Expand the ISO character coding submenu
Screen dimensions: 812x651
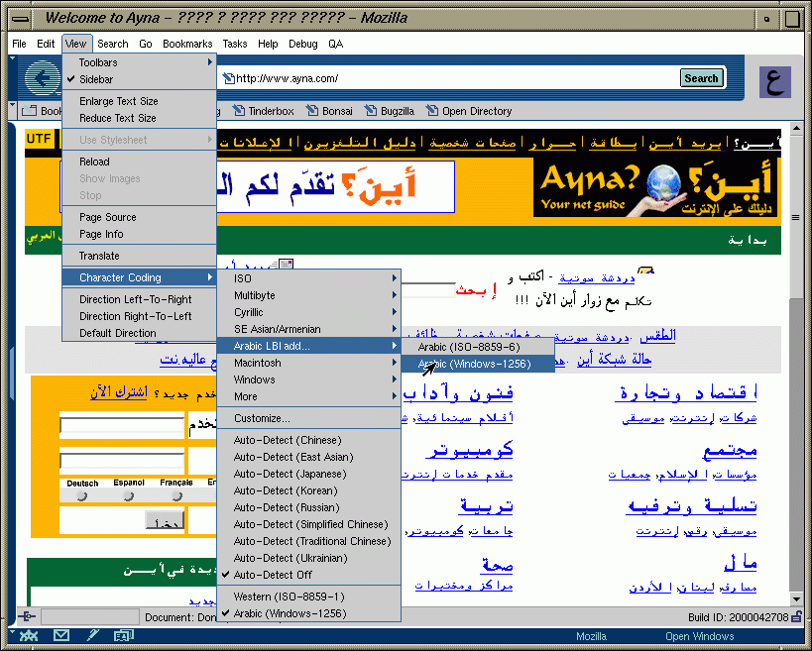click(308, 278)
